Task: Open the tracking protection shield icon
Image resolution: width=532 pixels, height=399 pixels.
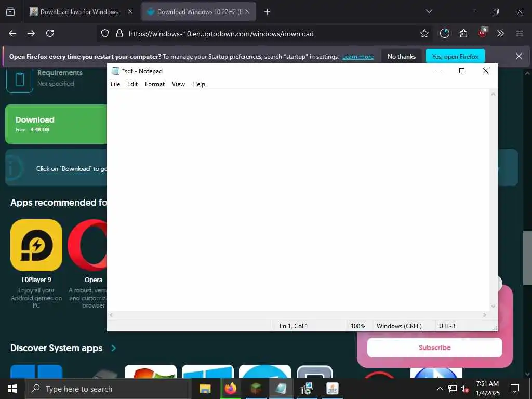Action: pyautogui.click(x=105, y=33)
